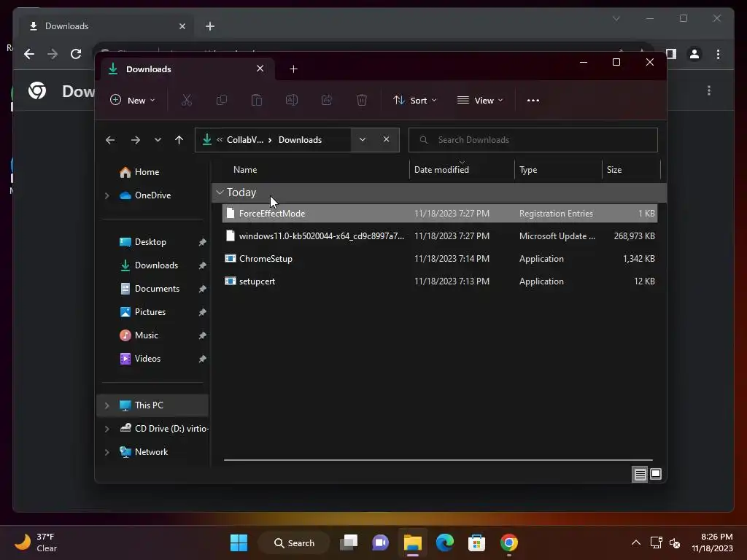Select the windows11.0-kb5020044 update file
The height and width of the screenshot is (560, 747).
click(440, 236)
